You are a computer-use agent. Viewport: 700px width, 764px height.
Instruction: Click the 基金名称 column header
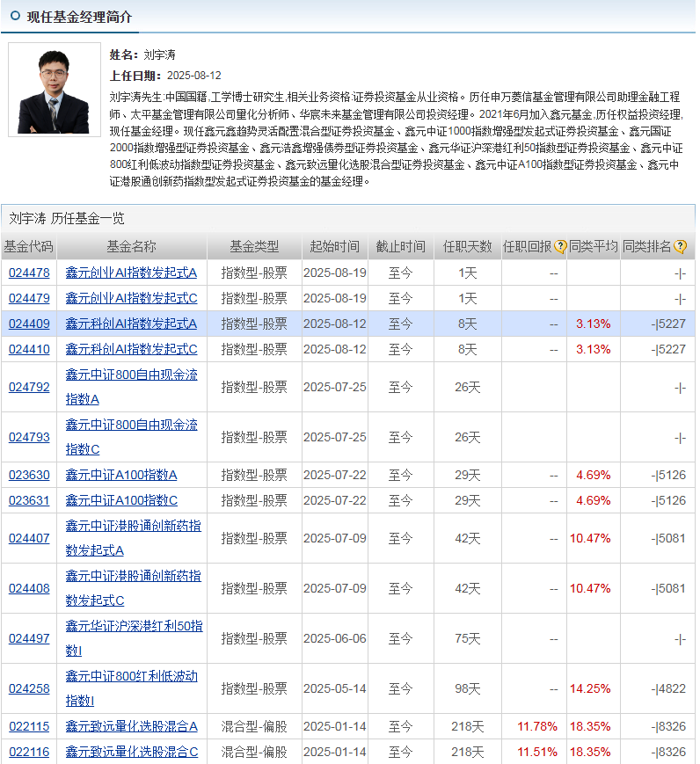pos(132,246)
